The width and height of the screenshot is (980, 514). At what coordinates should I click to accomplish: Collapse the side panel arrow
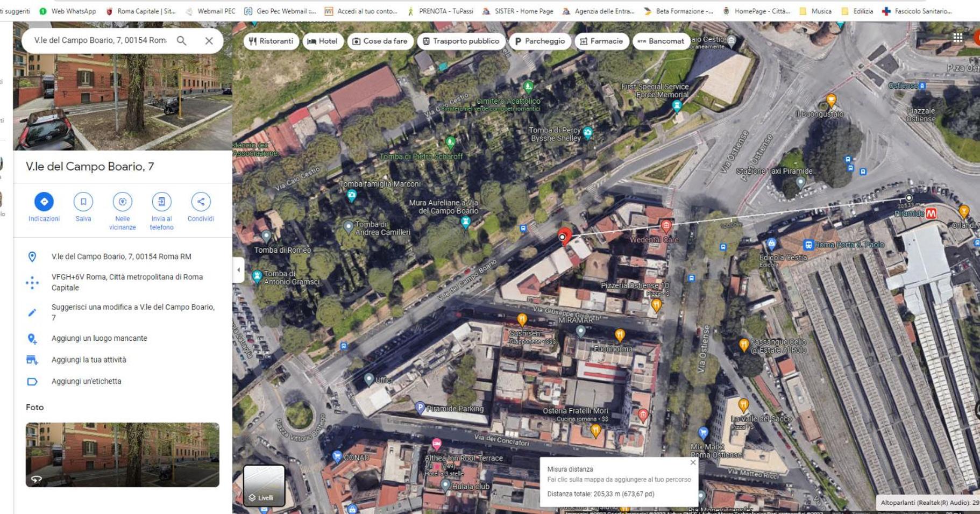pyautogui.click(x=239, y=270)
